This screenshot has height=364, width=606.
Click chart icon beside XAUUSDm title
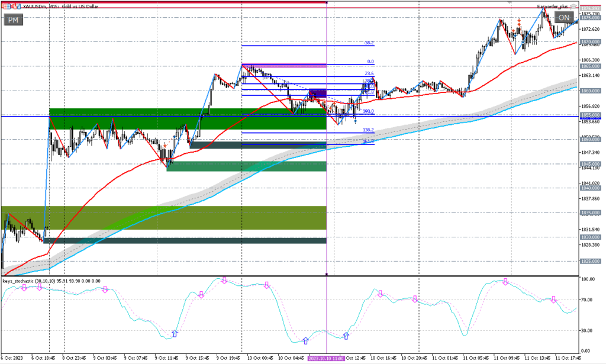[x=4, y=5]
